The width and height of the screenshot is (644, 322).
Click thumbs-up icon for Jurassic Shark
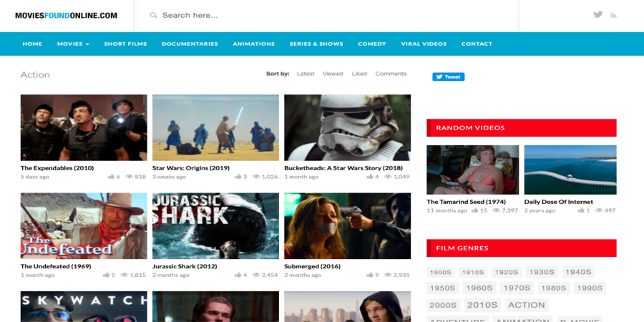point(238,275)
